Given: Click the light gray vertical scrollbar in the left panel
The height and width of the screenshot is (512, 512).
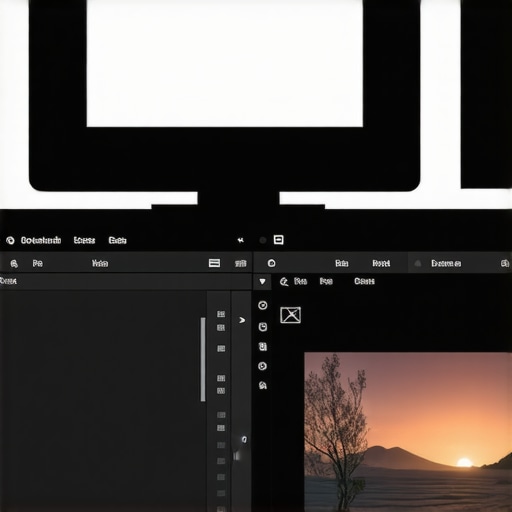Looking at the screenshot, I should [203, 359].
